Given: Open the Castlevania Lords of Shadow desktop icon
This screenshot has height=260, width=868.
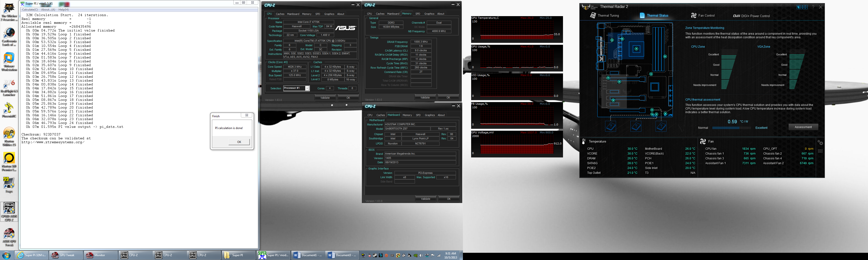Looking at the screenshot, I should (9, 37).
